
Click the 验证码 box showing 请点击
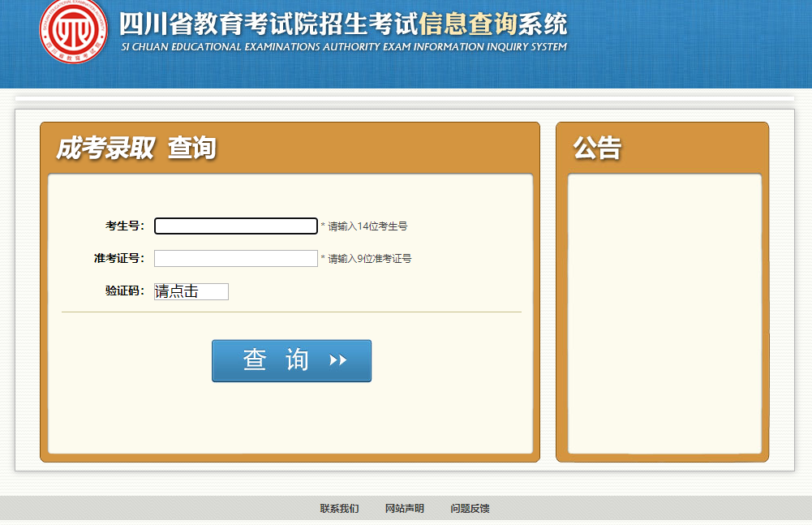[x=191, y=291]
